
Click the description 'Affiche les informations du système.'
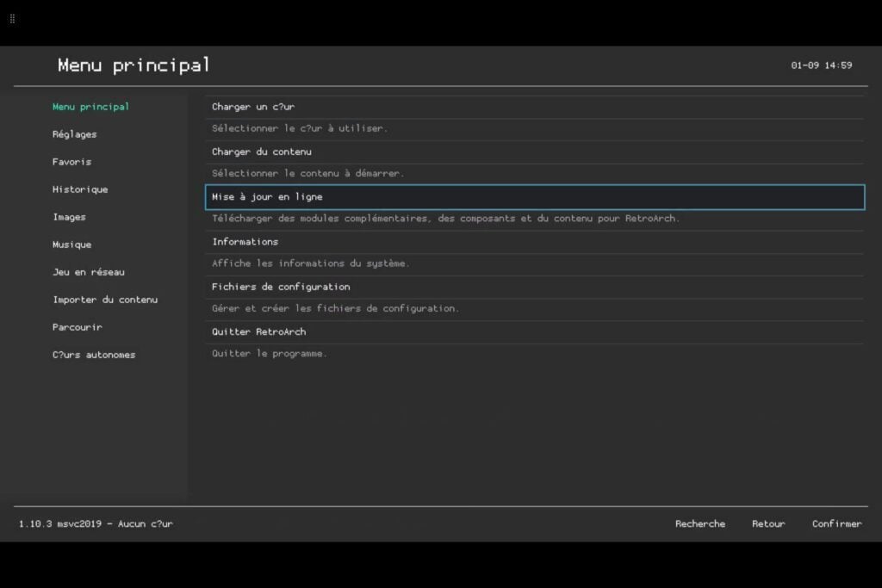point(310,263)
